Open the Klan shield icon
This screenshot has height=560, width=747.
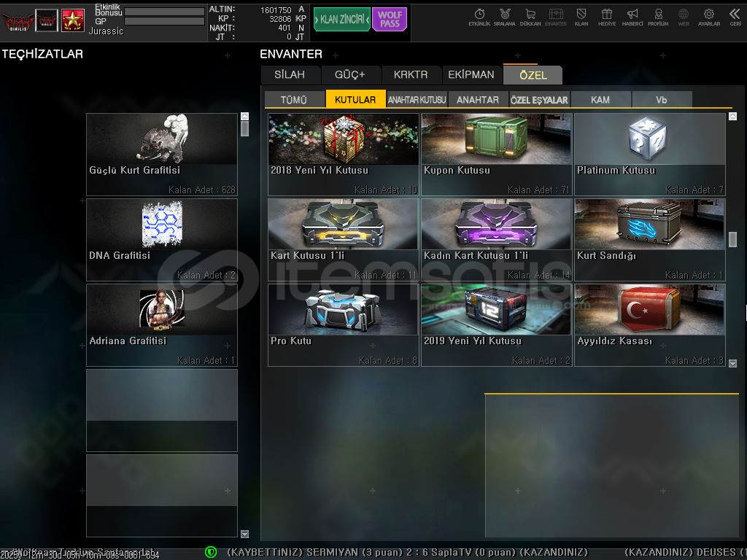(x=581, y=17)
